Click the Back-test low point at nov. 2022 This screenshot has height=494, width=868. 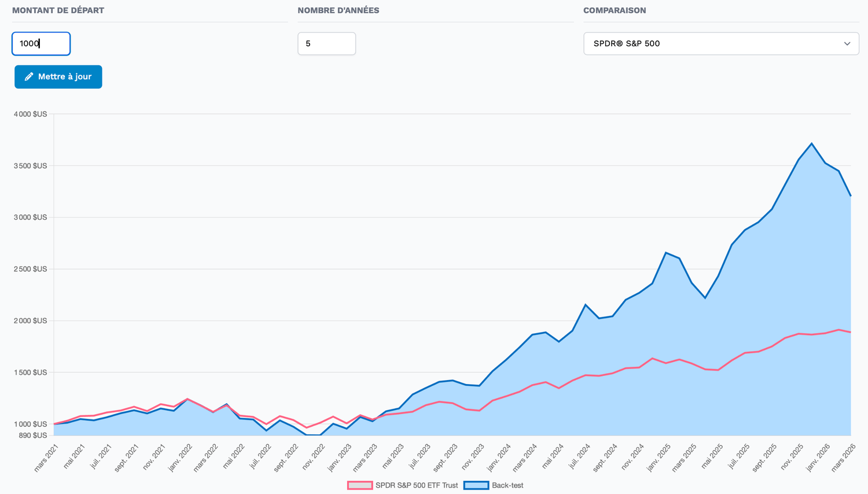pos(314,434)
